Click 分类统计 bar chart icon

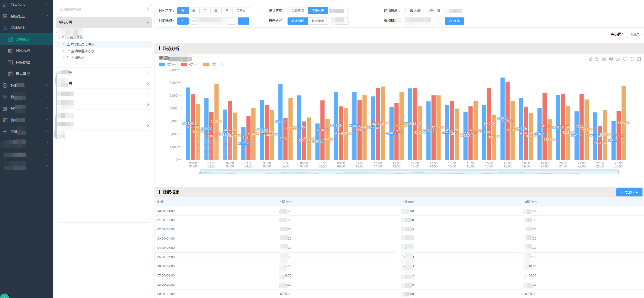pos(10,39)
